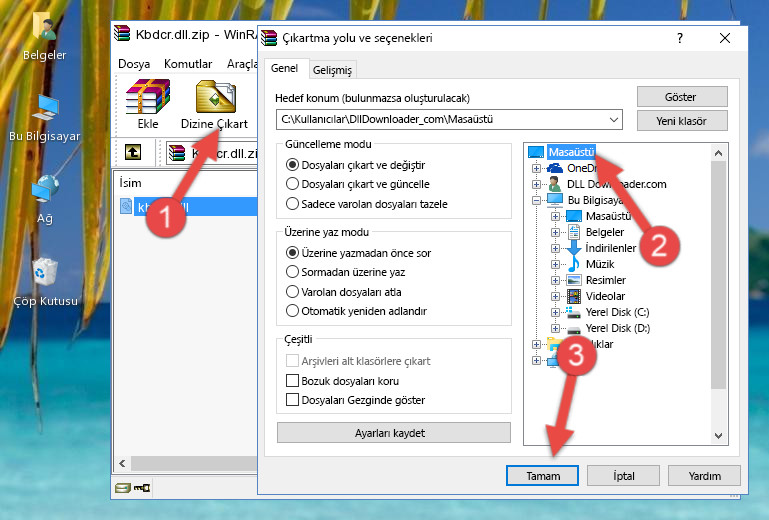Click the folder tree scrollbar down arrow
The image size is (769, 520).
[718, 435]
